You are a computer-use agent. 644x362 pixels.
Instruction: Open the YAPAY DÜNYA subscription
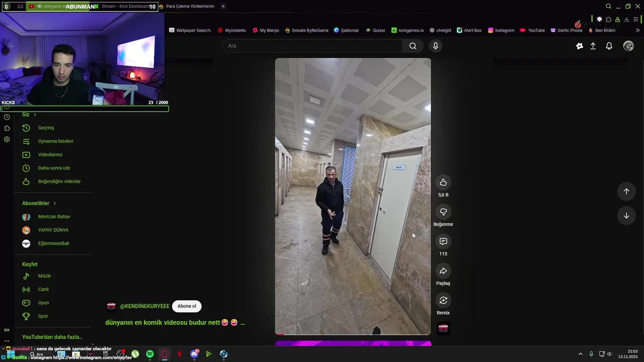coord(53,230)
